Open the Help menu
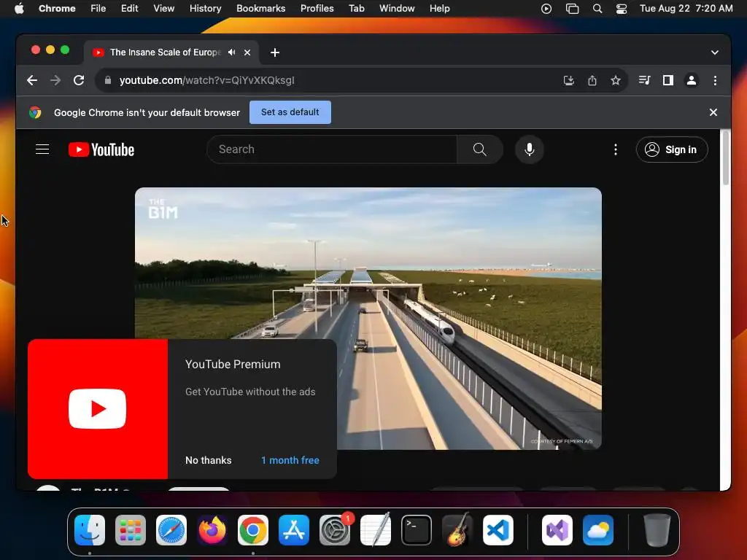Image resolution: width=747 pixels, height=560 pixels. (x=439, y=9)
